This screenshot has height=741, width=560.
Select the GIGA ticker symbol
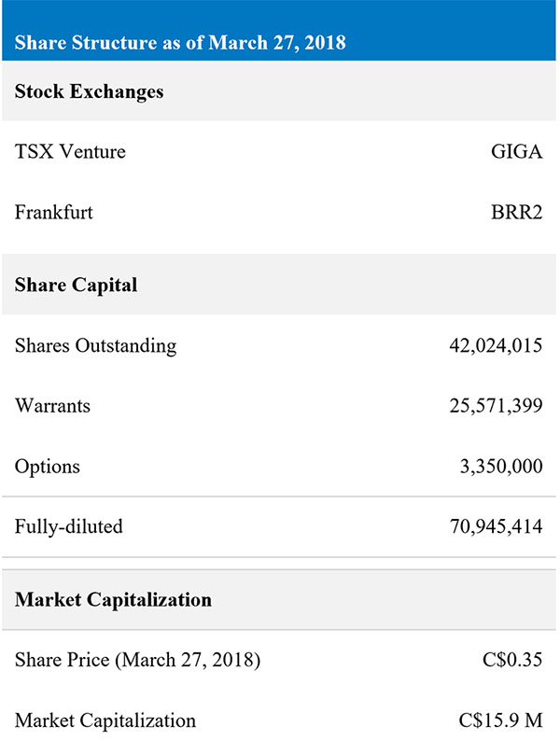pyautogui.click(x=516, y=152)
